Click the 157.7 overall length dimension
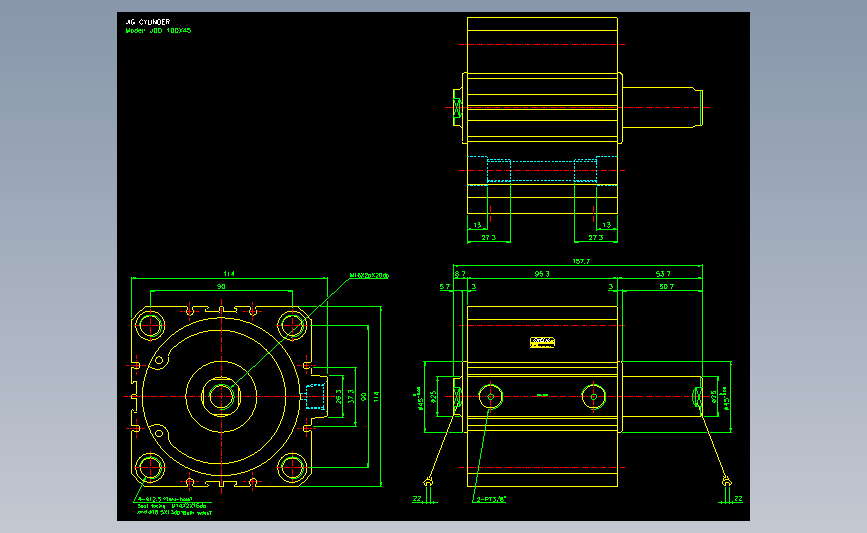This screenshot has width=867, height=533. [581, 261]
